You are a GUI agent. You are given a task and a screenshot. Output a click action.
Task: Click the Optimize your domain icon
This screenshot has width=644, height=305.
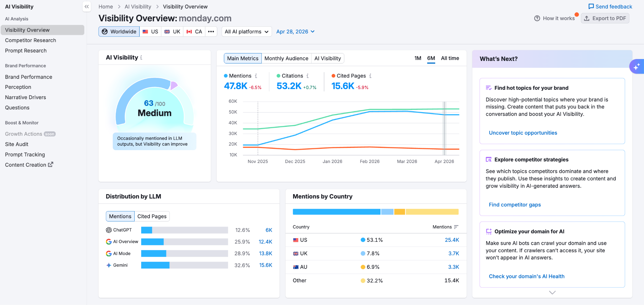click(489, 231)
